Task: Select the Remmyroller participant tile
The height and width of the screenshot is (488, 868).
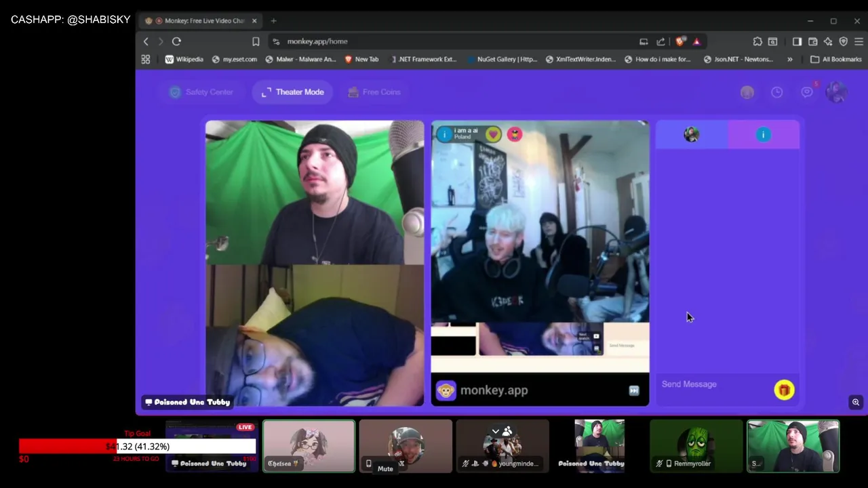Action: 696,446
